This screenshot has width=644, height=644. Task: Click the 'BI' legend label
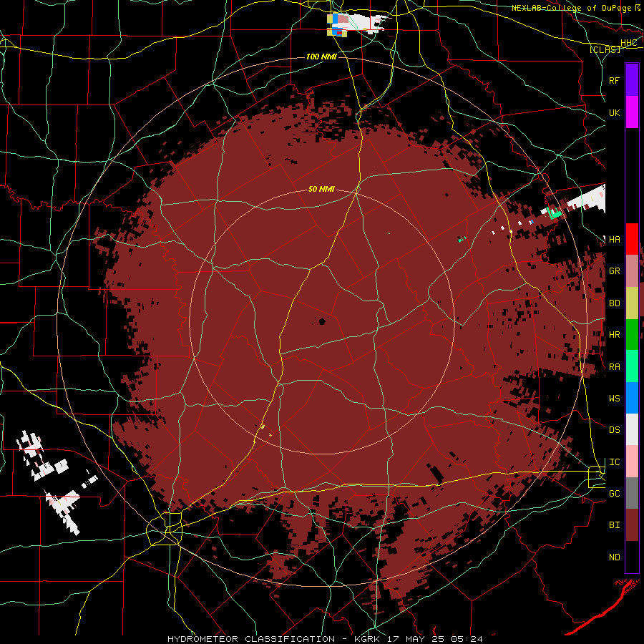coord(614,525)
